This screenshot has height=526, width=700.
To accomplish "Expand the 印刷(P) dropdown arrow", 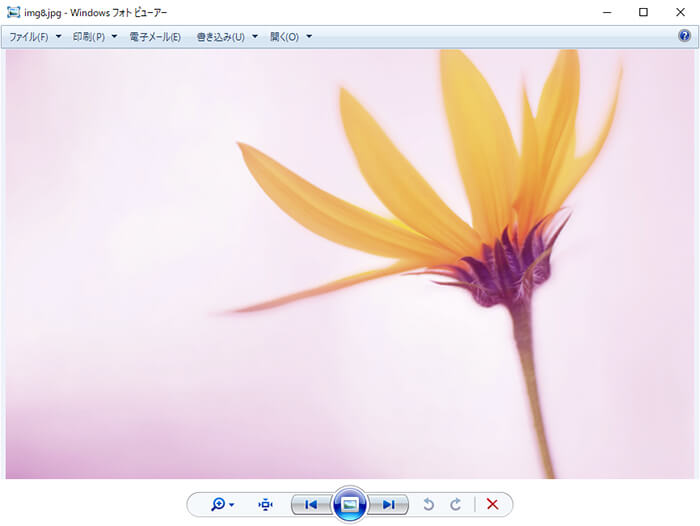I will (x=114, y=37).
